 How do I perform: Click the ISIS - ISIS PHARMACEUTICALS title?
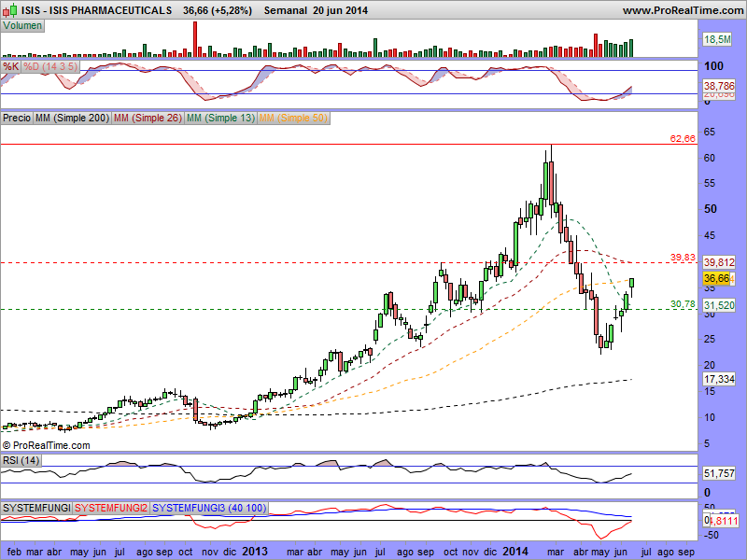[x=97, y=10]
